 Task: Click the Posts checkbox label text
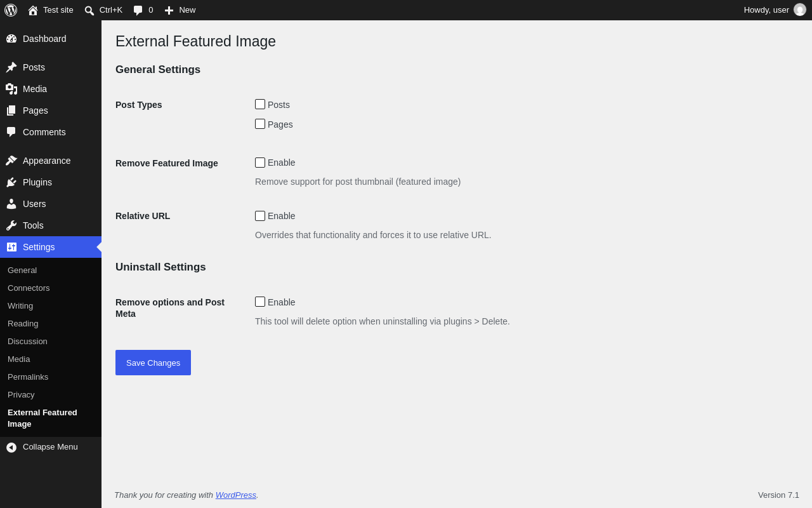point(278,105)
